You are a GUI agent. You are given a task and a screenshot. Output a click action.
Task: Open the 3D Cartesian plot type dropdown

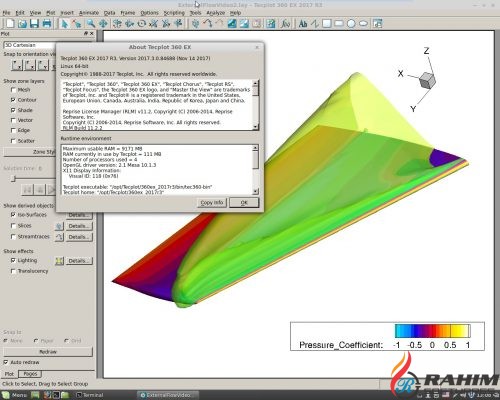coord(29,45)
